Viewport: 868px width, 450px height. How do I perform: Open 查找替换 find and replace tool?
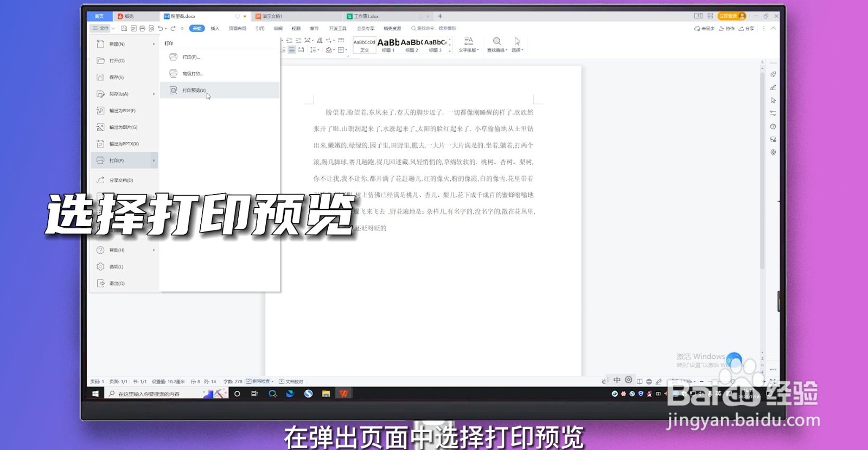tap(497, 45)
